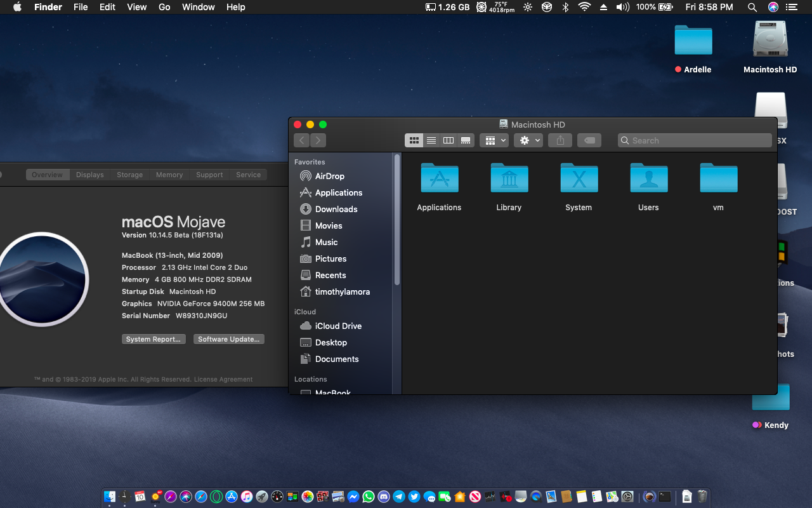
Task: Switch to Support tab in About This Mac
Action: click(x=209, y=175)
